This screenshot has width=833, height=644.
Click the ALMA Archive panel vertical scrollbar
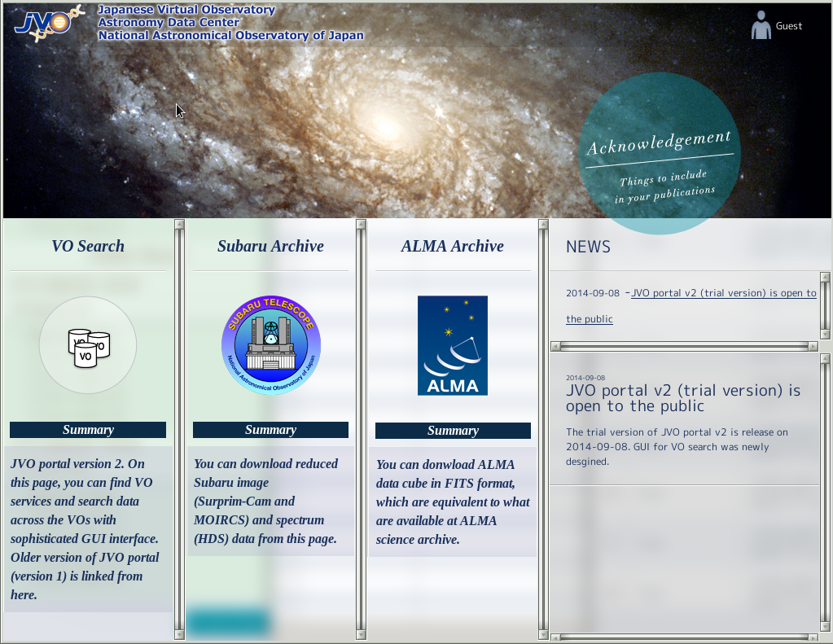click(x=543, y=429)
